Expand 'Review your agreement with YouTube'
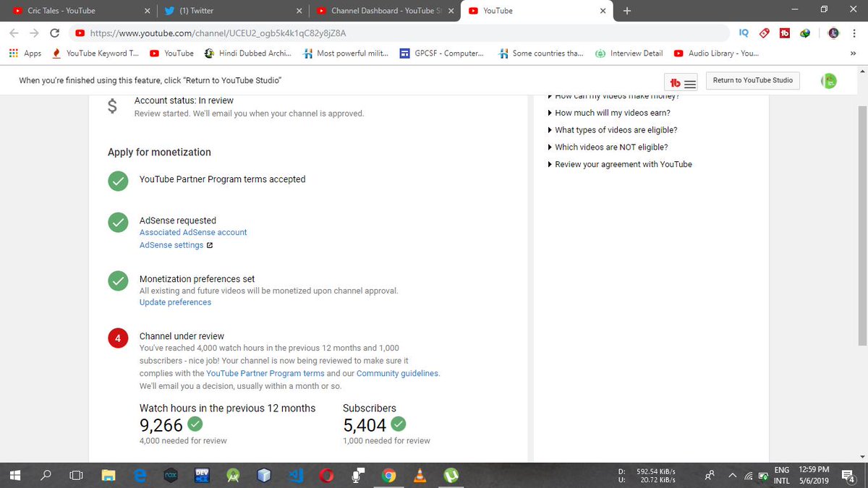 point(620,165)
